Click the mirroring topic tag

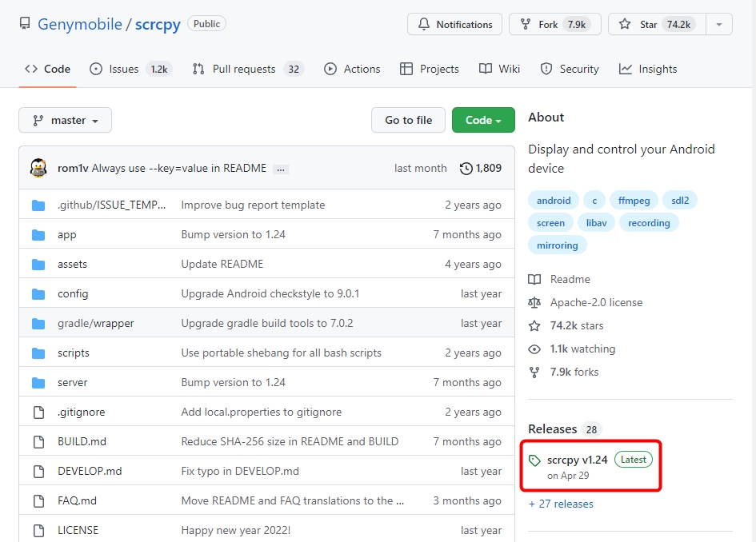(x=558, y=245)
